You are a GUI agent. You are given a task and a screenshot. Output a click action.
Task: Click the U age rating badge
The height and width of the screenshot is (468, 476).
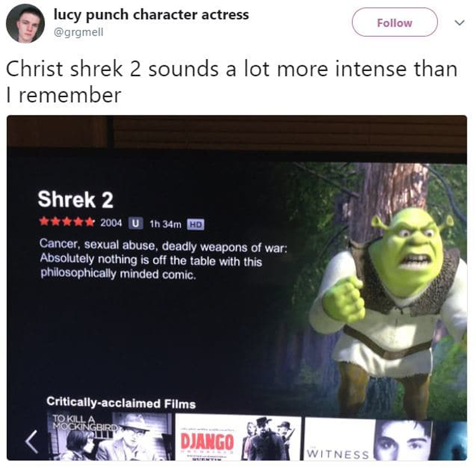[135, 224]
